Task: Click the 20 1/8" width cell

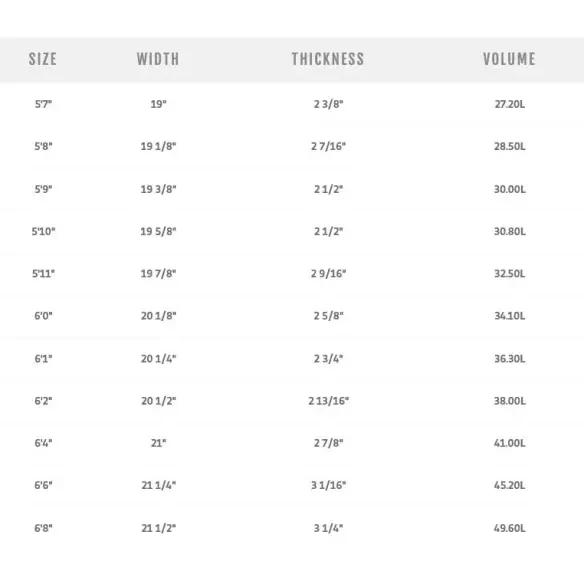Action: click(158, 316)
